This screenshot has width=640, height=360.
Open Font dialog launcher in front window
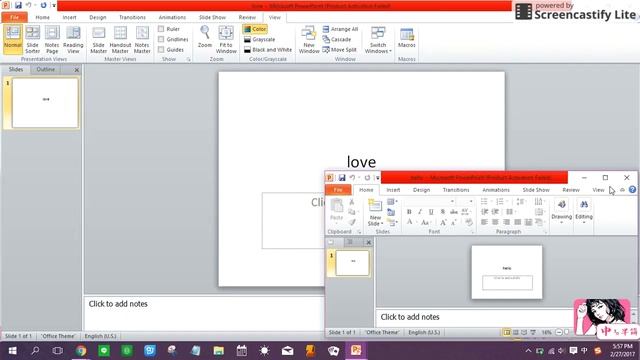click(472, 232)
